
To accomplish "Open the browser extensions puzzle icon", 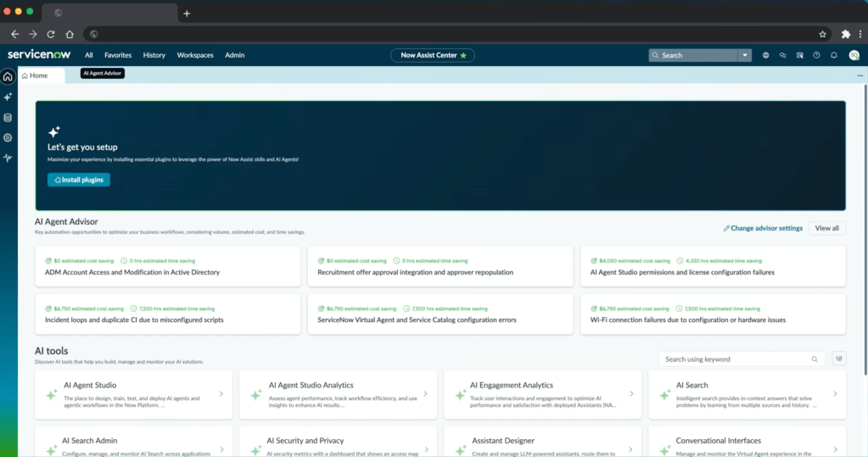I will [x=846, y=34].
